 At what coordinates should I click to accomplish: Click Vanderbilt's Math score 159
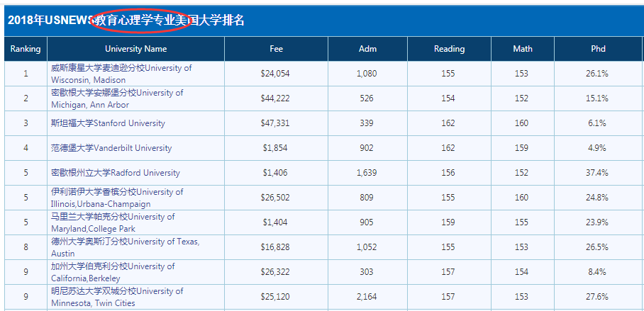(521, 148)
